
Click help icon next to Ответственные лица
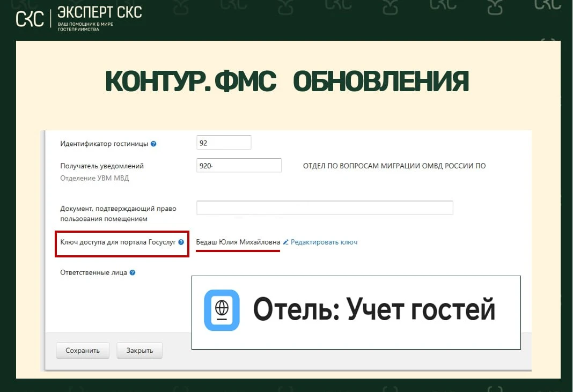[133, 272]
